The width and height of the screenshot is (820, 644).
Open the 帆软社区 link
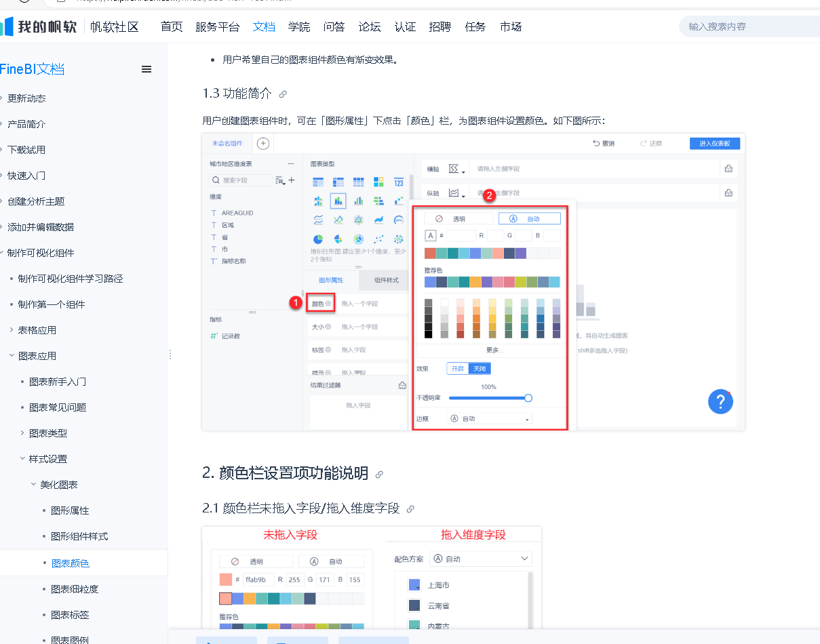point(115,27)
